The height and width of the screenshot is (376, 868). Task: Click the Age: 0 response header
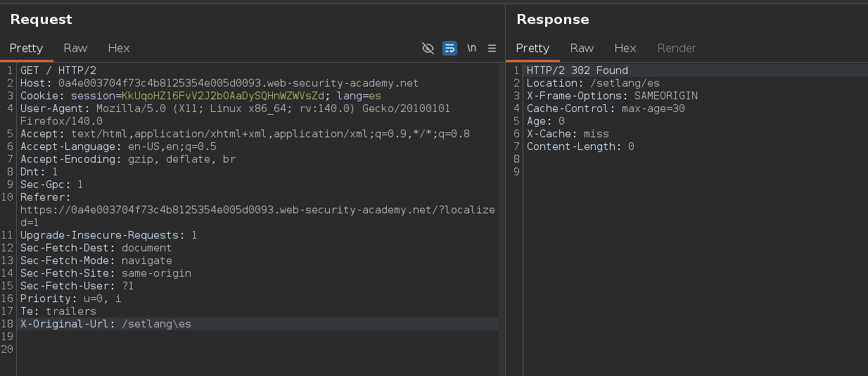coord(546,121)
